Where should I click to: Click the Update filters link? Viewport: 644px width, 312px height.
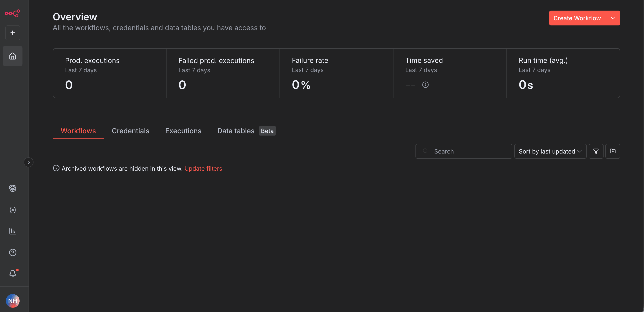click(203, 169)
